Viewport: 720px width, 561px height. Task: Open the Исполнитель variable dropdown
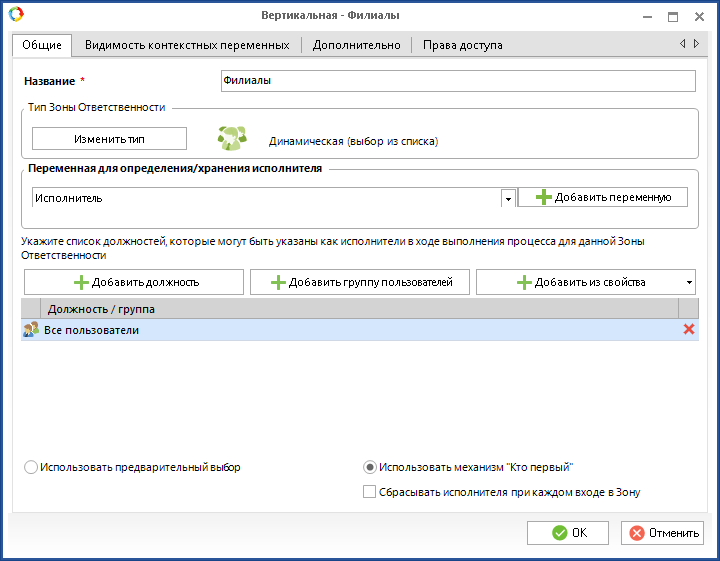pyautogui.click(x=508, y=199)
